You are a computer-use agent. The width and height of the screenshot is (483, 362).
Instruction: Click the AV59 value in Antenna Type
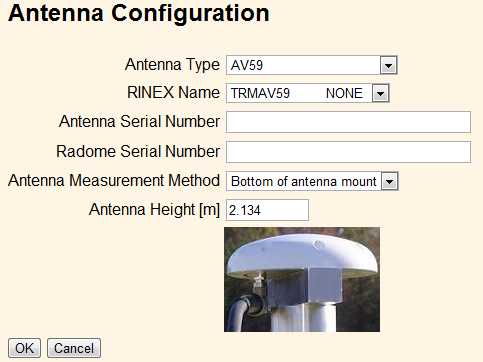(247, 65)
